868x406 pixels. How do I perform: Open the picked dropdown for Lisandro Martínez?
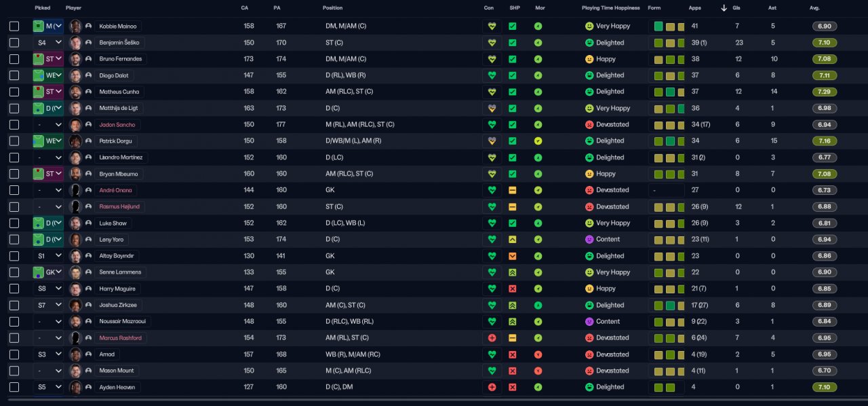click(48, 158)
